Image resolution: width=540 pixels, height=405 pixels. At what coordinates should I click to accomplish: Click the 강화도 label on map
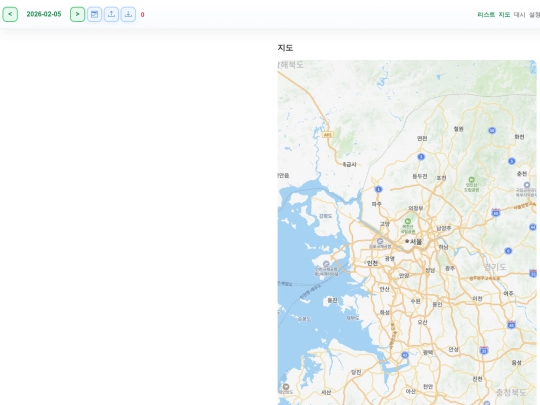click(x=325, y=216)
